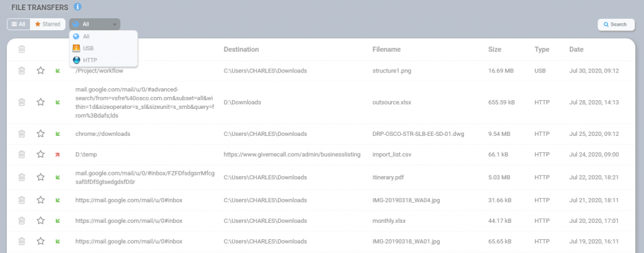Click the Destination column header
644x253 pixels.
pos(241,49)
